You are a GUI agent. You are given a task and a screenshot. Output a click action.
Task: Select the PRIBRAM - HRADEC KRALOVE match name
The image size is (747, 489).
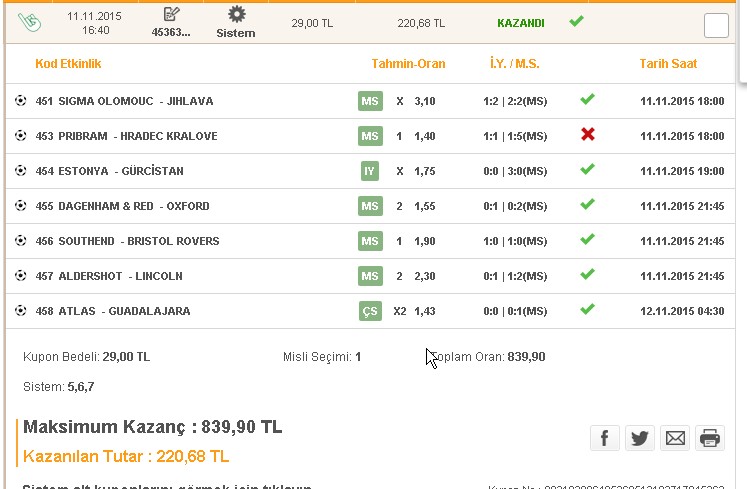coord(138,136)
